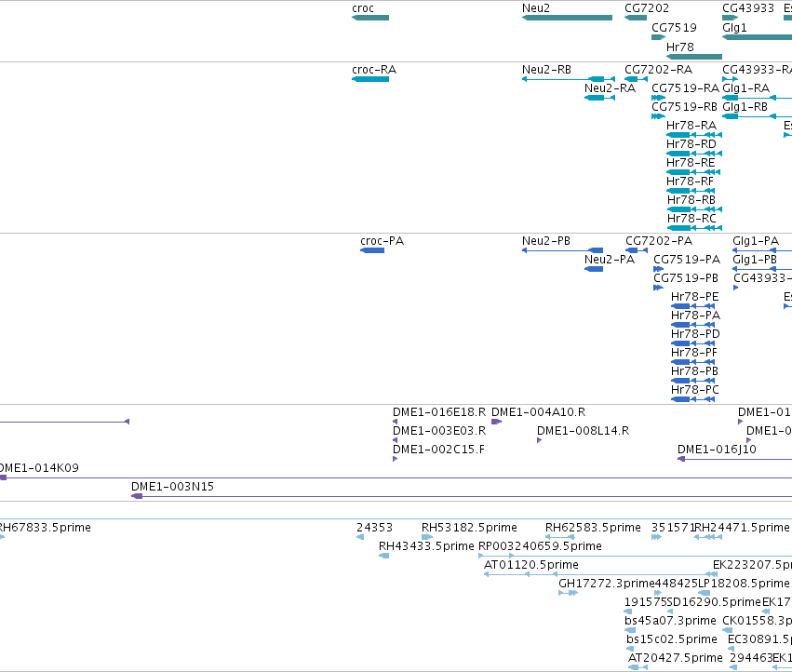Click the Hr78 gene bar
Viewport: 792px width, 672px height.
tap(694, 57)
